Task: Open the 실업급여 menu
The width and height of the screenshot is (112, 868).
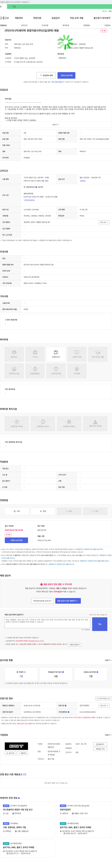Action: pyautogui.click(x=56, y=18)
